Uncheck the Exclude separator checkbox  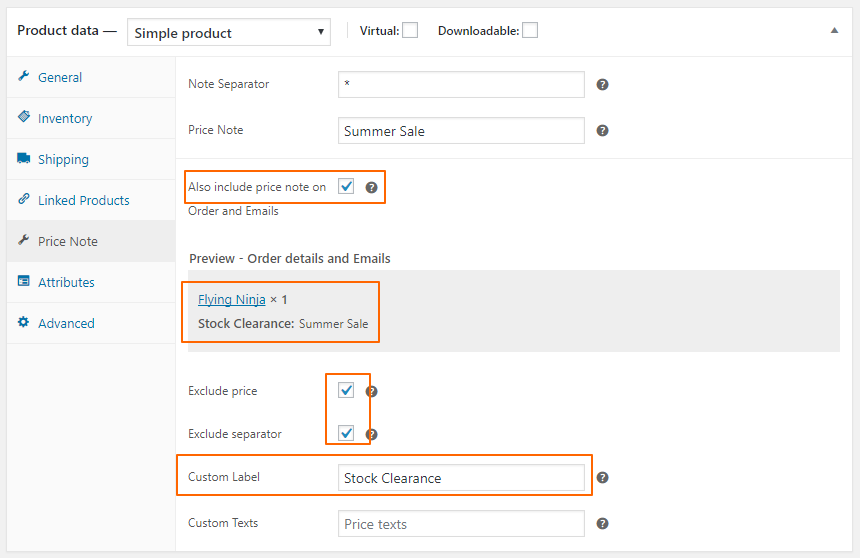pyautogui.click(x=346, y=434)
